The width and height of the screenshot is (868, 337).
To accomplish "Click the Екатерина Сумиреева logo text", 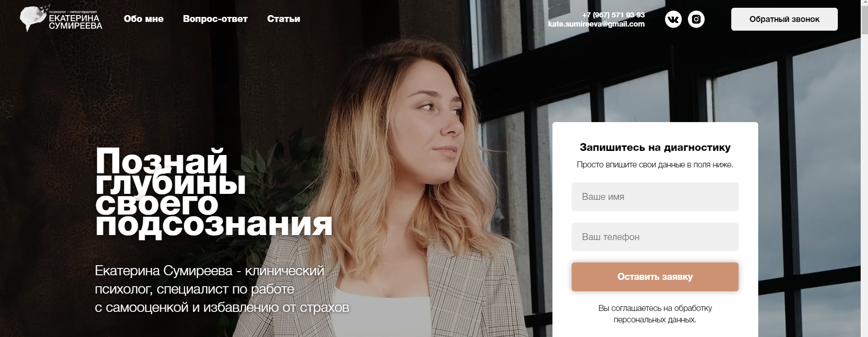I will [75, 21].
